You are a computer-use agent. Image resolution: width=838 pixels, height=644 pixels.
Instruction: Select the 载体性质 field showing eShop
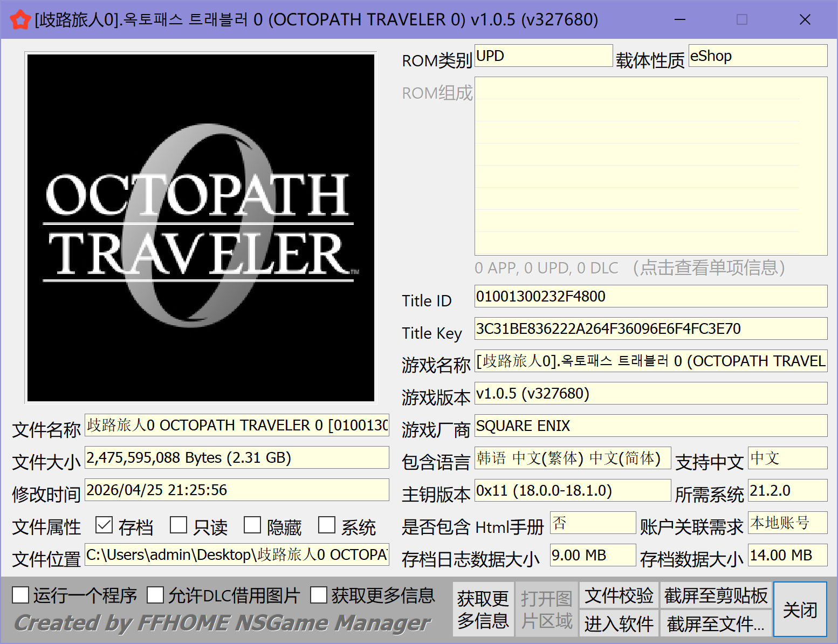pyautogui.click(x=758, y=56)
